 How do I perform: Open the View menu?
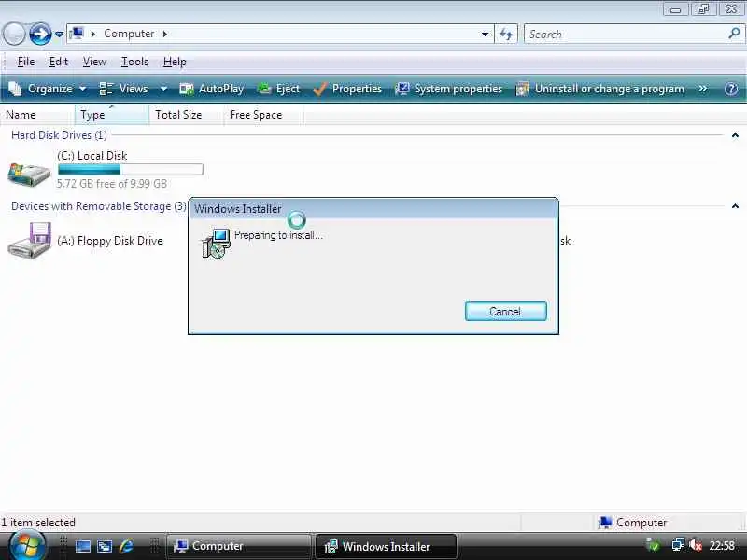(94, 62)
